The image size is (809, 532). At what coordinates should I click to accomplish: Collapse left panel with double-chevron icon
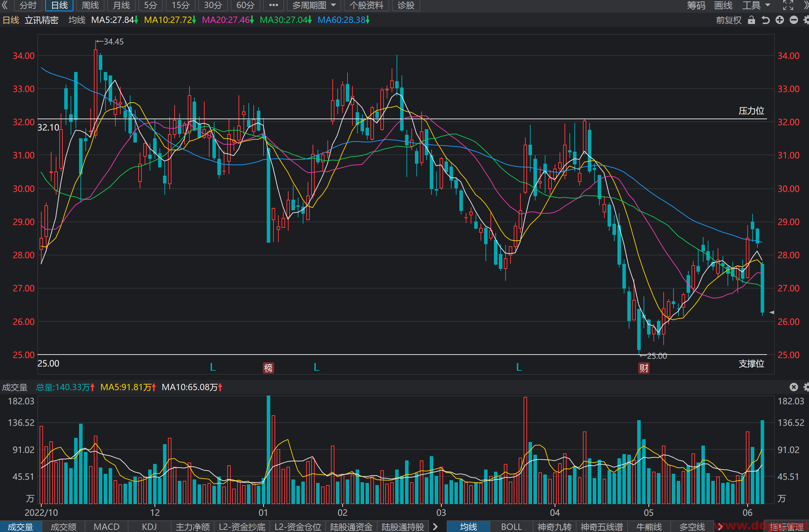tap(5, 5)
